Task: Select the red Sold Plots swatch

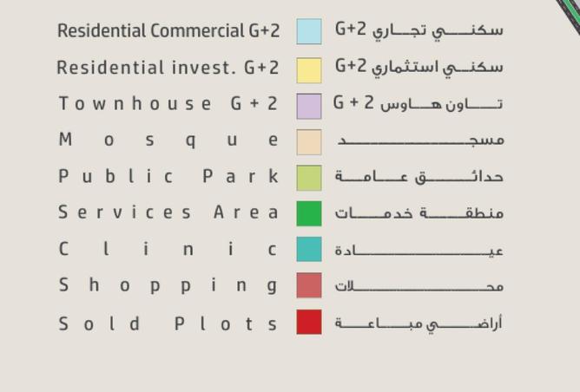Action: [x=308, y=323]
